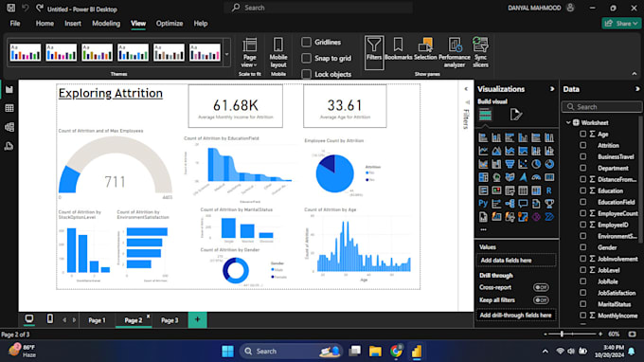
Task: Collapse the Worksheet table tree
Action: click(x=568, y=122)
